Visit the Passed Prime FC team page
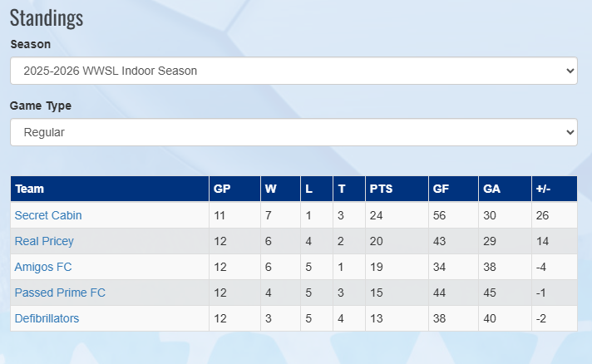This screenshot has height=364, width=592. tap(60, 293)
